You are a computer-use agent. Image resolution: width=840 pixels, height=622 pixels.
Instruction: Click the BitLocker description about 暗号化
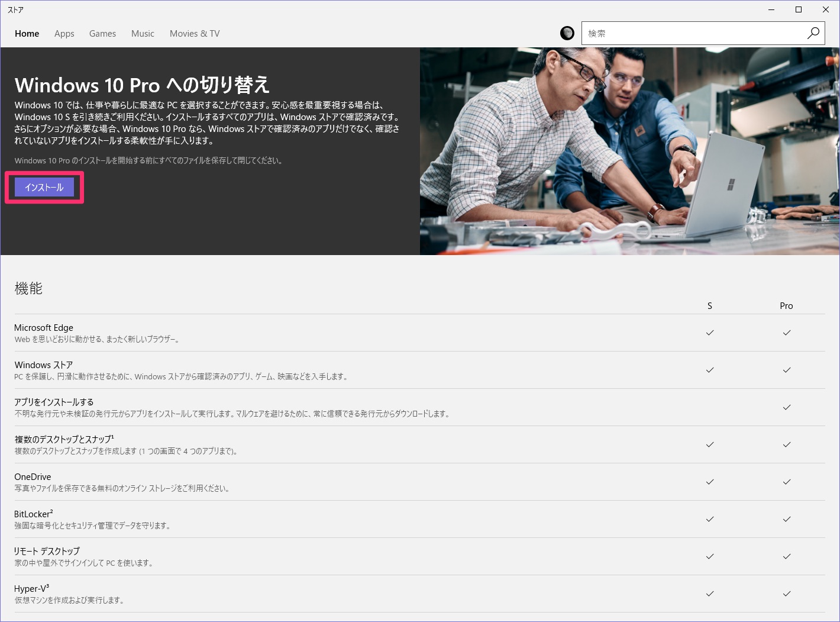click(92, 526)
